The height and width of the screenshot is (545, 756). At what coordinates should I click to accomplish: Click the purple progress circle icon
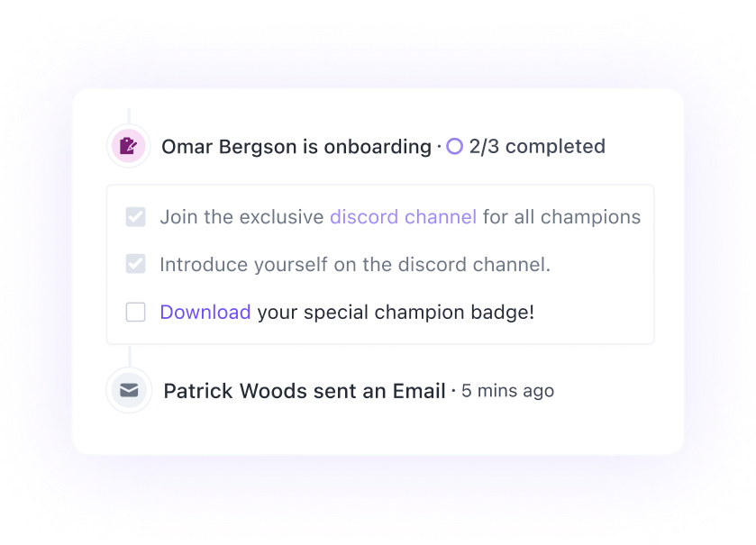pos(455,146)
